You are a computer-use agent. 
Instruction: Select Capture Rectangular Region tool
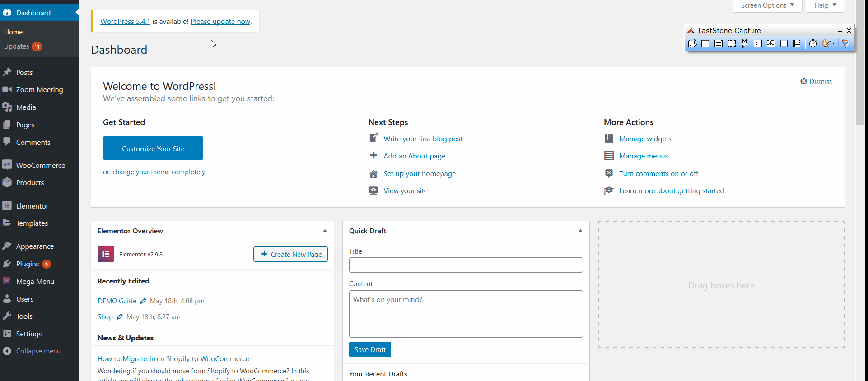coord(732,44)
